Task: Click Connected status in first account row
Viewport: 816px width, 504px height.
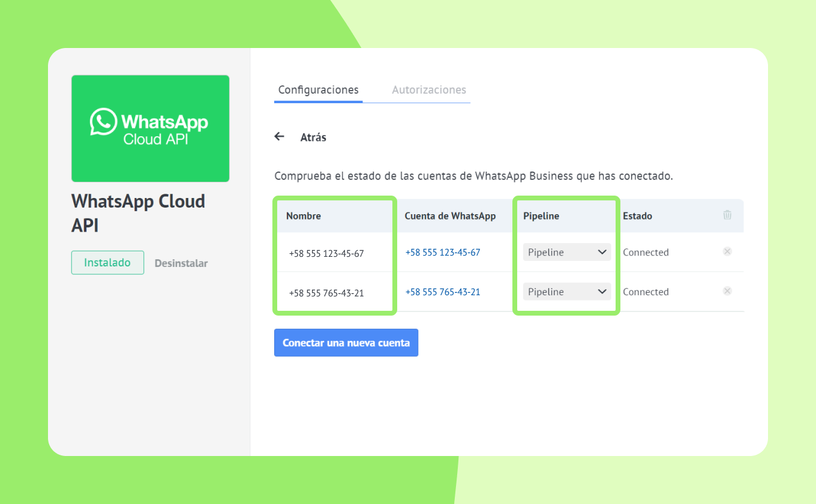Action: [x=646, y=253]
